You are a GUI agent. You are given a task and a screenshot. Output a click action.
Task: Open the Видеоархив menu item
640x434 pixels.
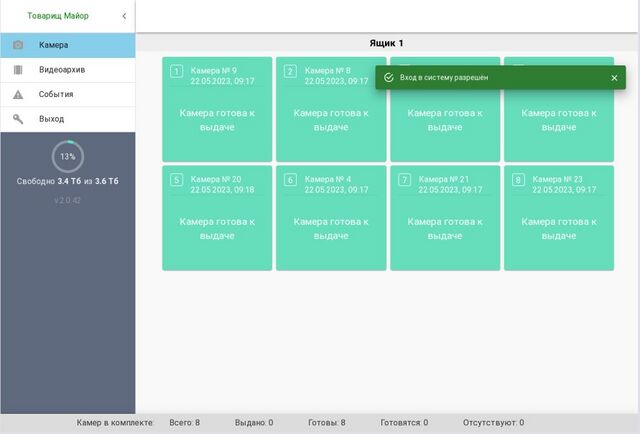pos(62,70)
